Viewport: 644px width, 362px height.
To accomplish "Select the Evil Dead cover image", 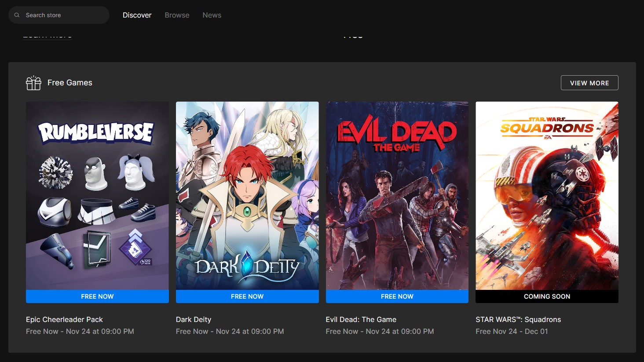I will [397, 196].
